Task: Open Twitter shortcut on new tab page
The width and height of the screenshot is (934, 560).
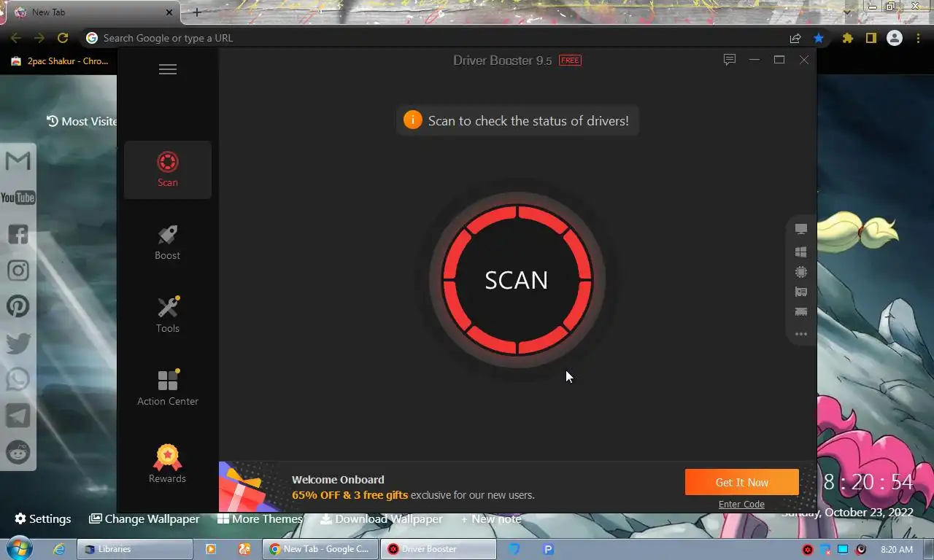Action: coord(18,343)
